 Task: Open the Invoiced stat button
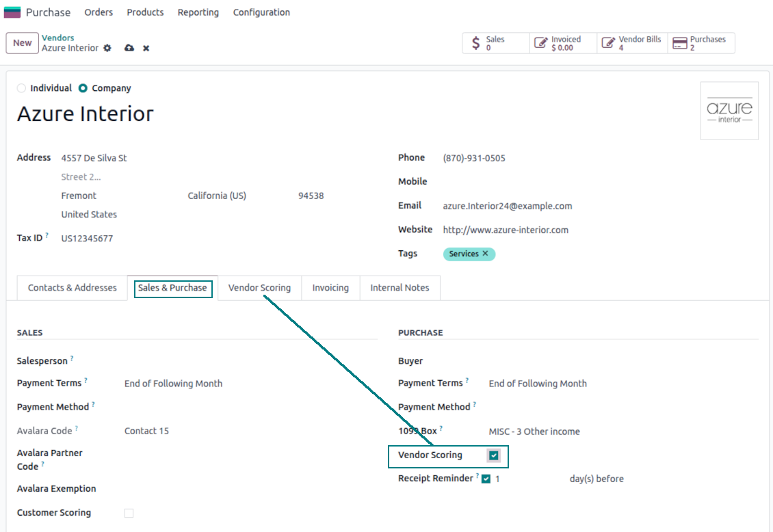tap(563, 43)
